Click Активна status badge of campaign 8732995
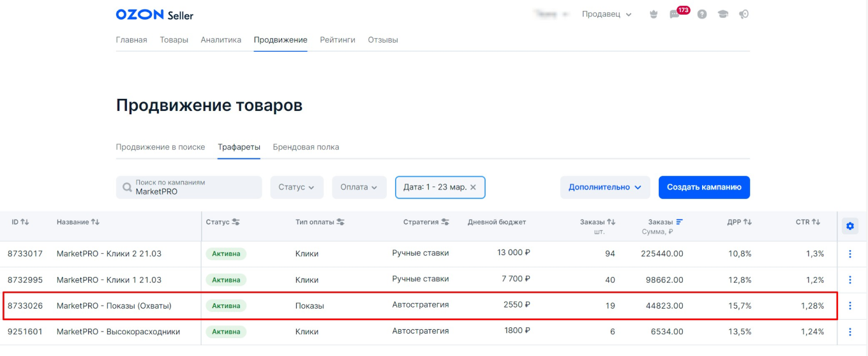The image size is (868, 356). tap(226, 279)
